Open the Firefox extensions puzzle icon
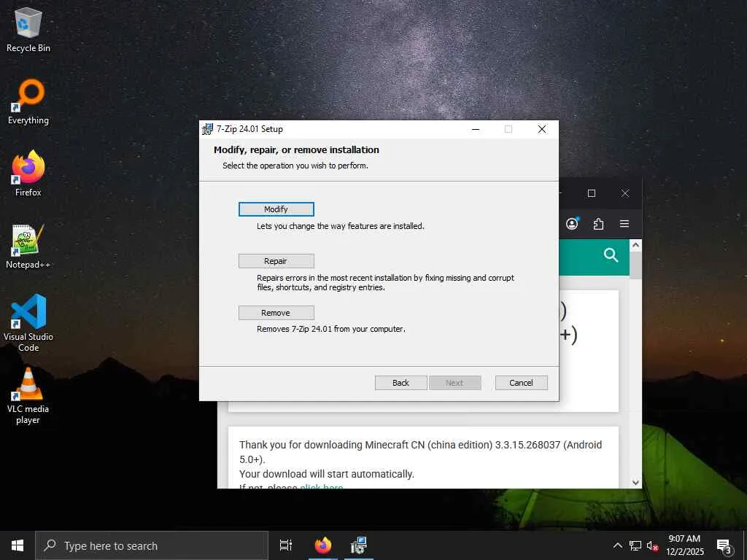Screen dimensions: 747x560 pyautogui.click(x=598, y=224)
